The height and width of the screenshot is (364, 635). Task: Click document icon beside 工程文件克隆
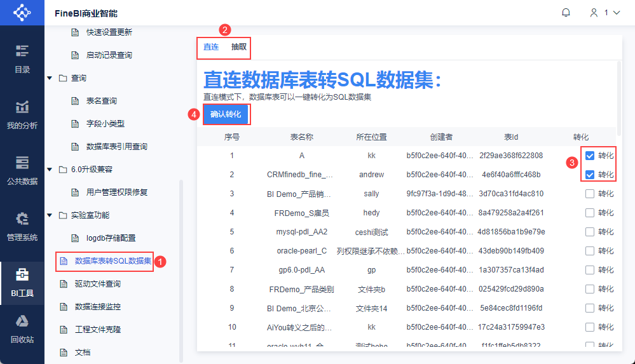64,330
